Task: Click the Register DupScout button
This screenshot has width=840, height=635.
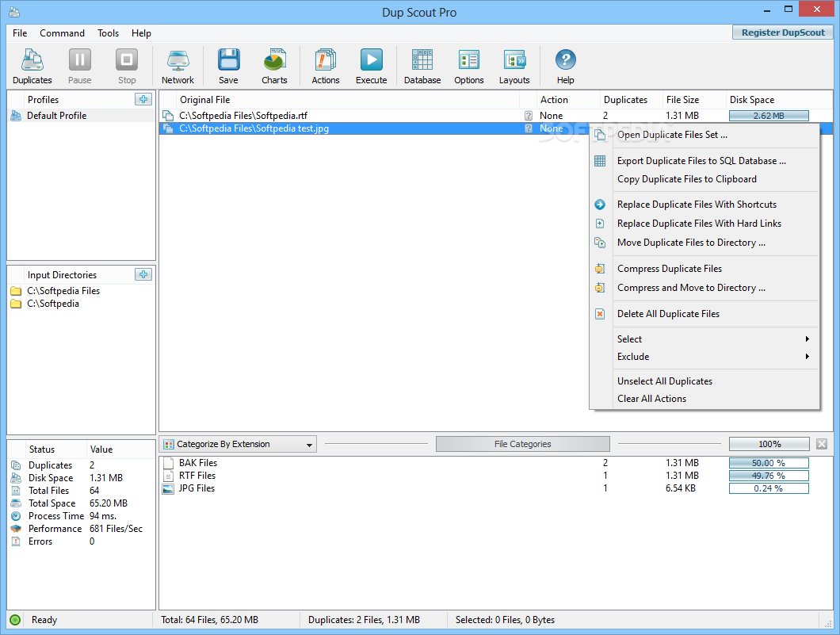Action: (x=783, y=33)
